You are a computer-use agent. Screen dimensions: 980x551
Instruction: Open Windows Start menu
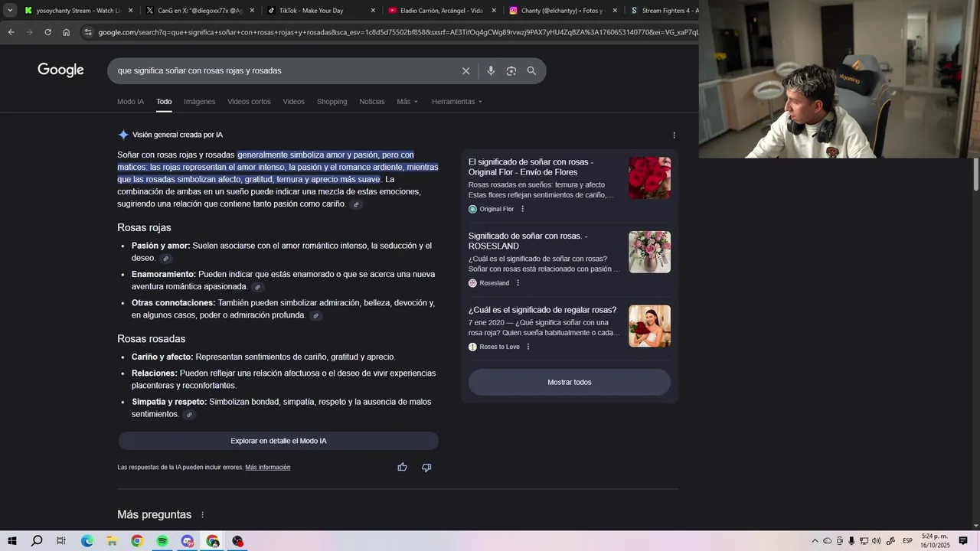[x=12, y=541]
